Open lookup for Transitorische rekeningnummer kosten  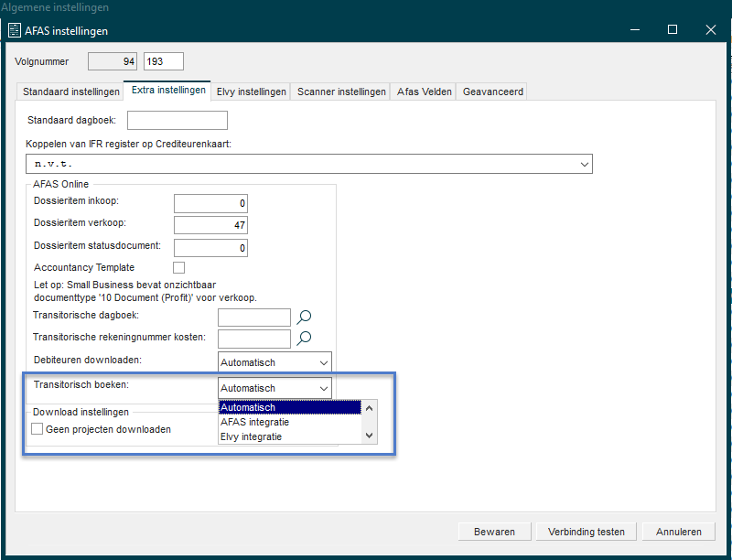[x=304, y=338]
